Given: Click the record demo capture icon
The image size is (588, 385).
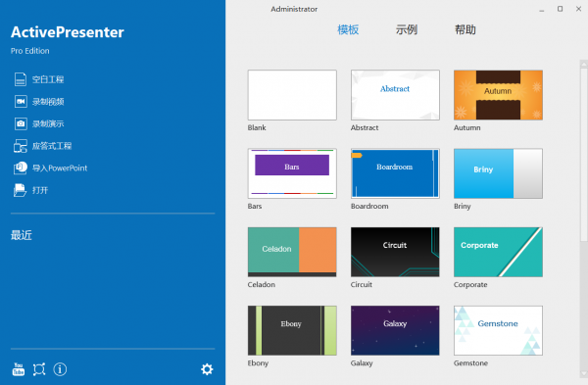Looking at the screenshot, I should [21, 123].
